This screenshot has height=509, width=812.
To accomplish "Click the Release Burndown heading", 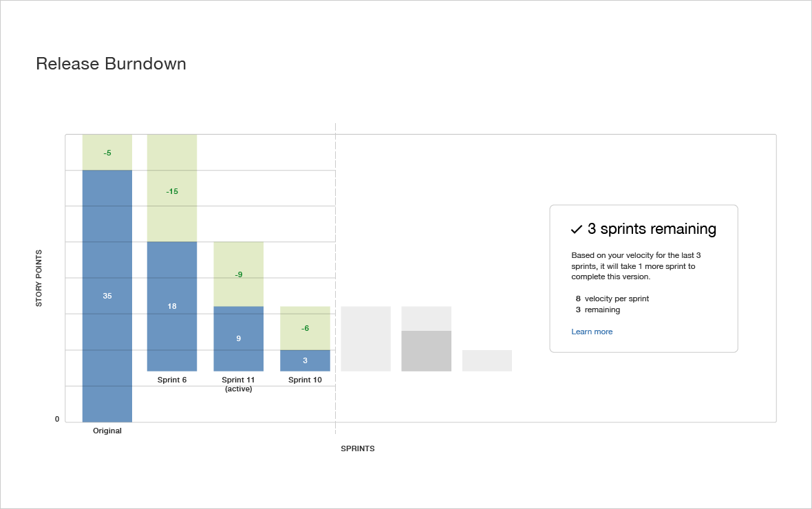I will 111,64.
